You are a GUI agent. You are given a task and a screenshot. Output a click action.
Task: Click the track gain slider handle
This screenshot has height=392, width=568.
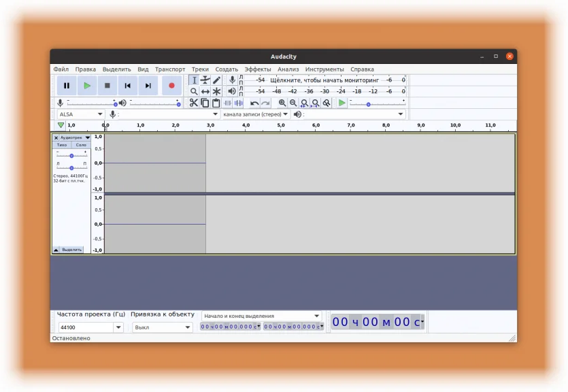pyautogui.click(x=71, y=156)
